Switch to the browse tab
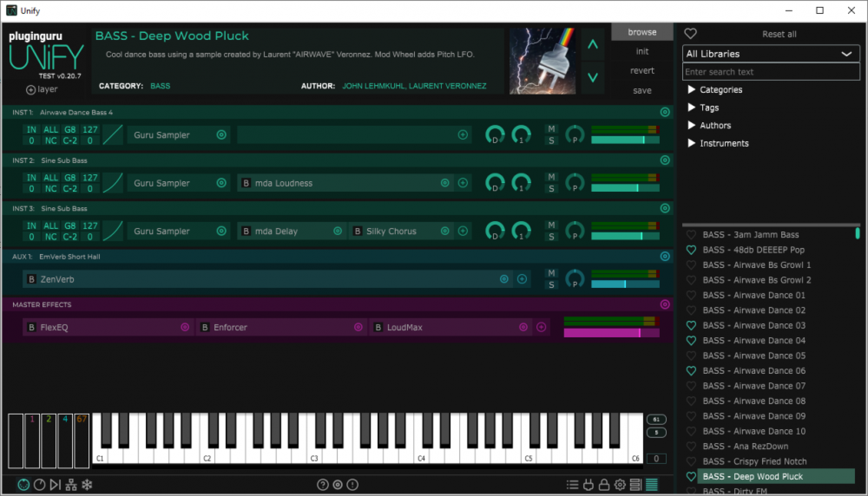868x496 pixels. coord(642,32)
